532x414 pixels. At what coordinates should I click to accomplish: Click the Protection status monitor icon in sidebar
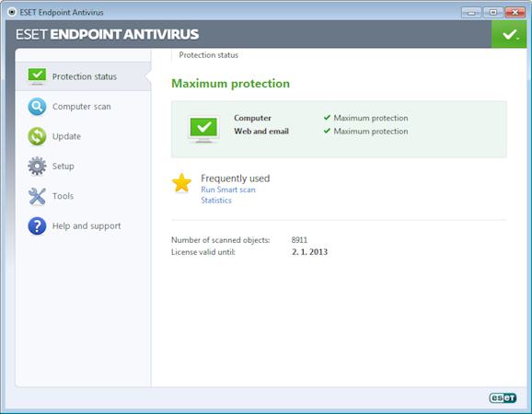37,76
